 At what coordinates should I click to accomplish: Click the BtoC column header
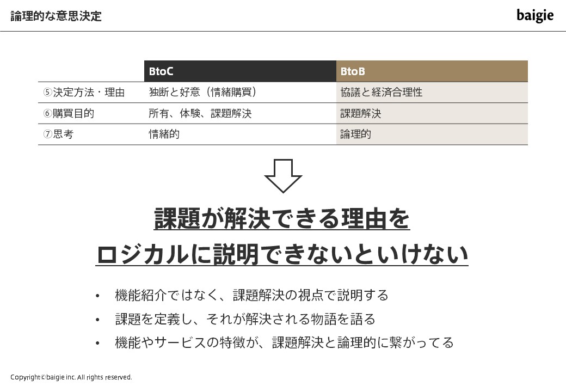pyautogui.click(x=240, y=71)
